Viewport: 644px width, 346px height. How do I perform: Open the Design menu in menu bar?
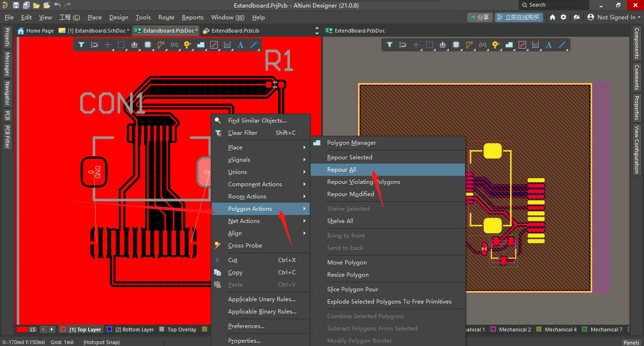click(x=118, y=17)
